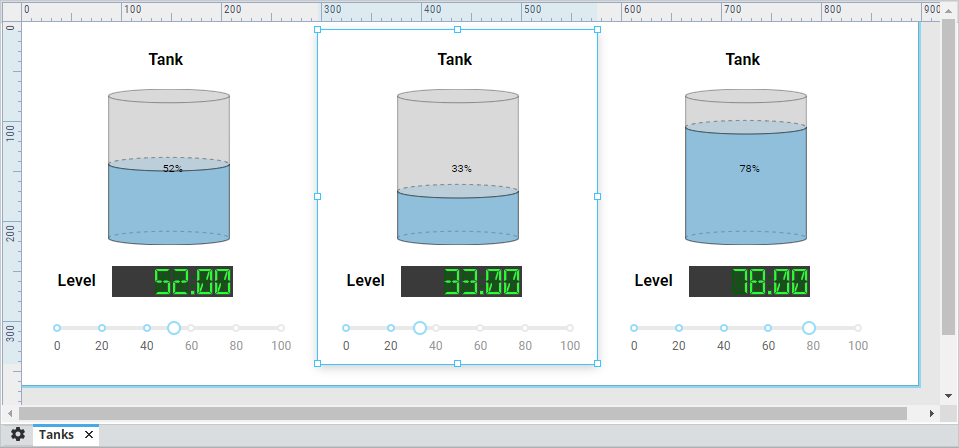Image resolution: width=959 pixels, height=448 pixels.
Task: Select the cylindrical tank showing 52%
Action: [169, 167]
